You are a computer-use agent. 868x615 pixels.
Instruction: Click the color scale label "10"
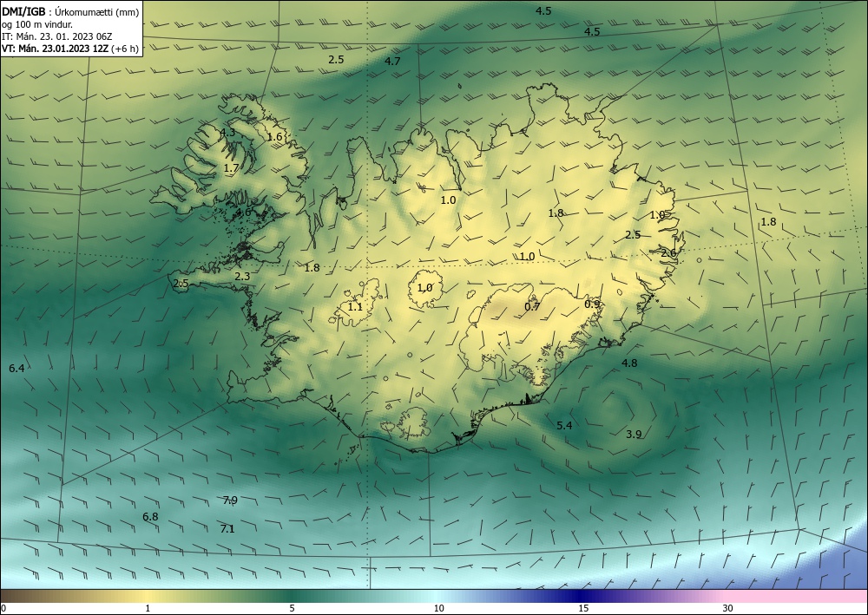point(438,608)
